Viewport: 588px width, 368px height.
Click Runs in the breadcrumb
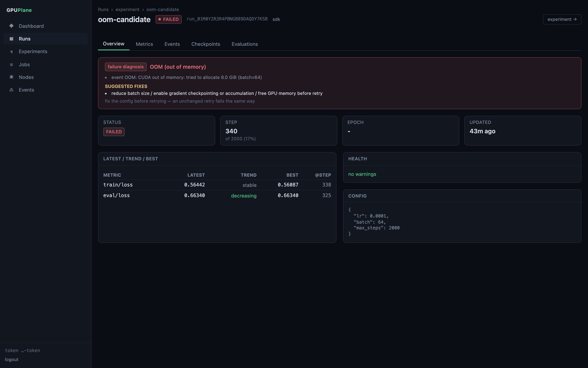point(103,9)
